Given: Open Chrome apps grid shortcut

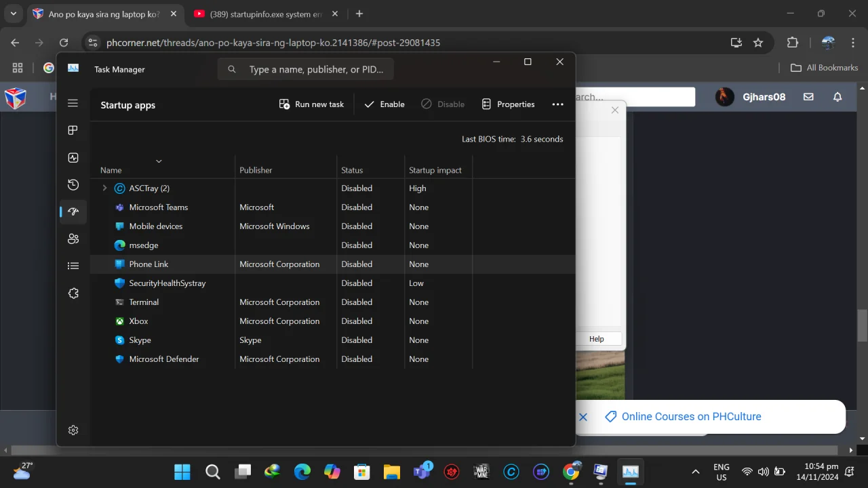Looking at the screenshot, I should 18,68.
